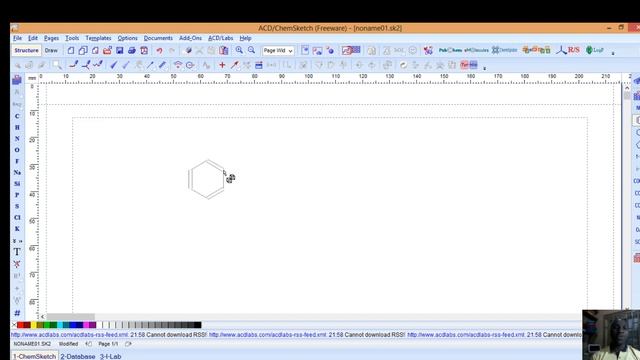Click the red plus charge tool
Screen dimensions: 640x360
click(222, 65)
